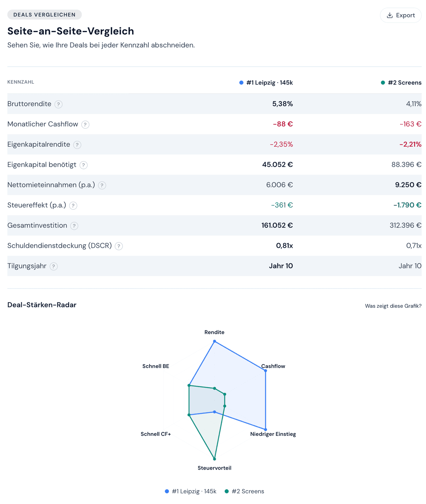Open the Monatlicher Cashflow help tooltip icon
This screenshot has width=426, height=504.
click(x=85, y=125)
